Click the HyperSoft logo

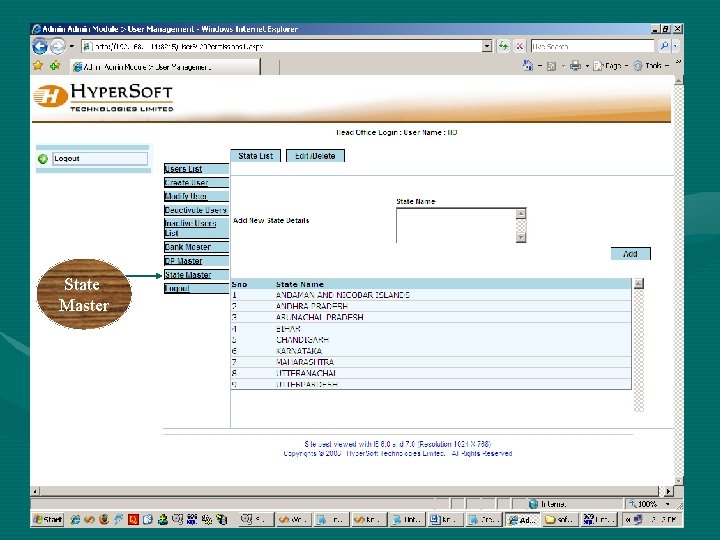[103, 97]
